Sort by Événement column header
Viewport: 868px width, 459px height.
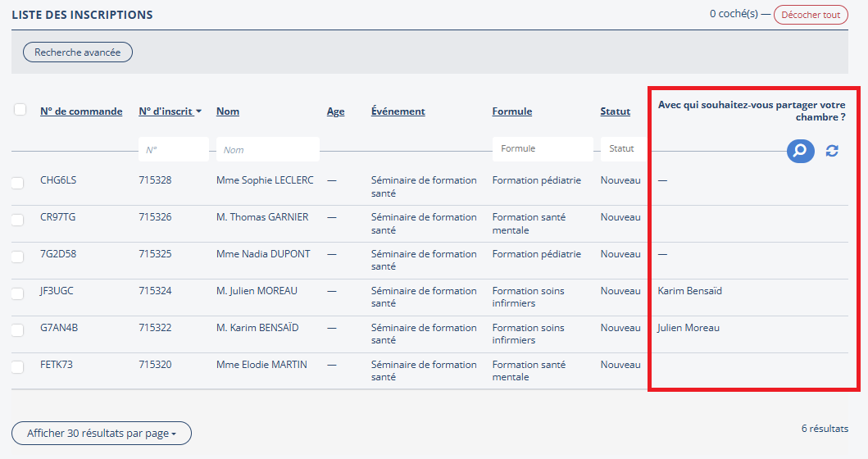(398, 111)
